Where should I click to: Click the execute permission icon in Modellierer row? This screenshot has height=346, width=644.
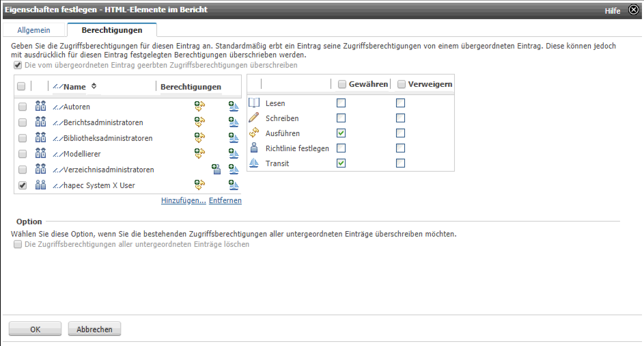click(x=199, y=154)
